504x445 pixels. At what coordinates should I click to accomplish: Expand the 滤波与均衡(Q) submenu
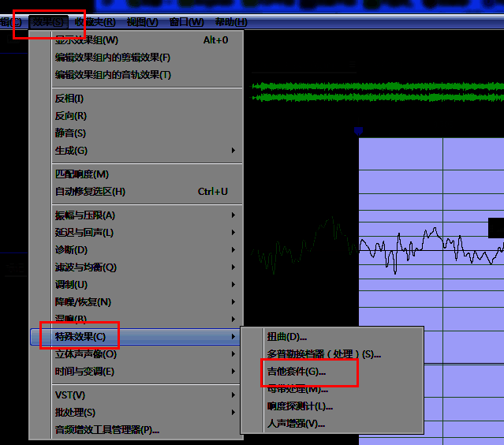tap(85, 267)
